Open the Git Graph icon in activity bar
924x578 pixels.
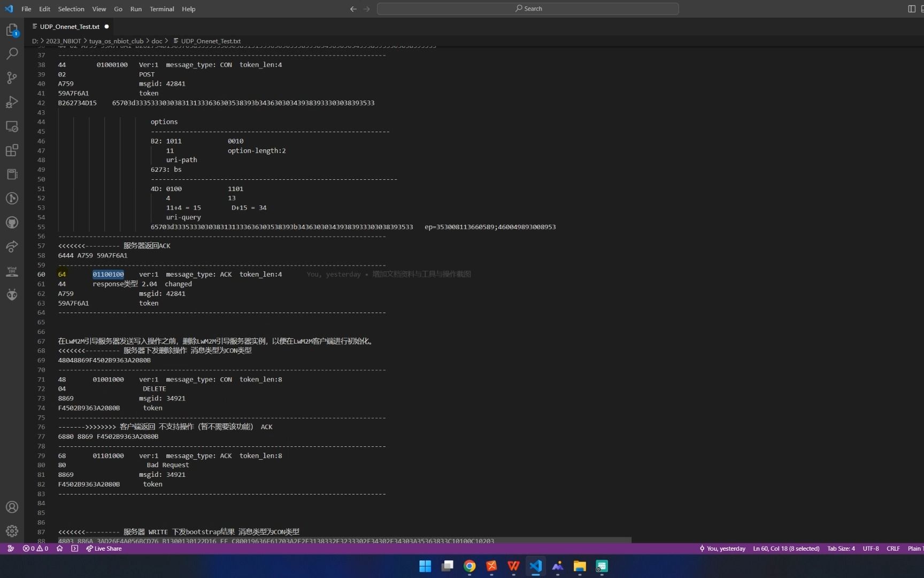point(12,199)
